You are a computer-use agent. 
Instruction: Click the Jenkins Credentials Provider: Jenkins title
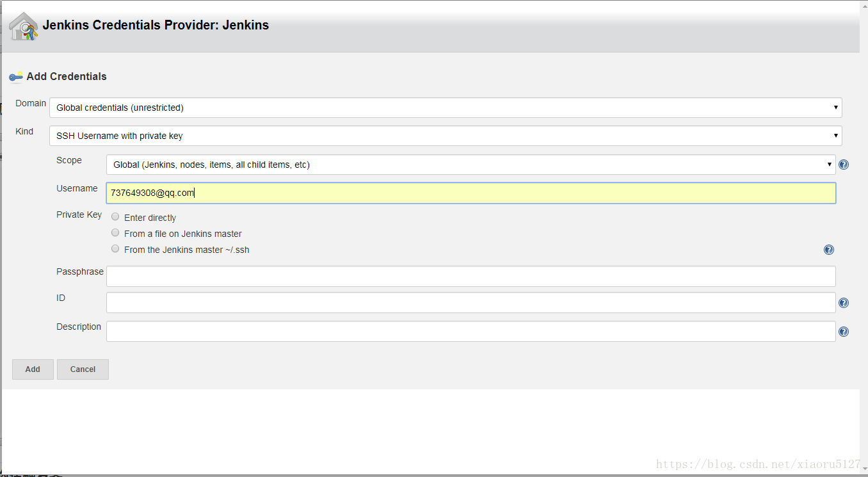click(156, 26)
